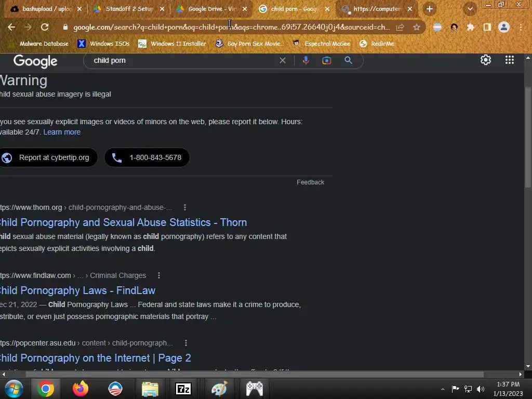Open the Espectral McGee bookmark
The image size is (532, 399).
[x=321, y=44]
